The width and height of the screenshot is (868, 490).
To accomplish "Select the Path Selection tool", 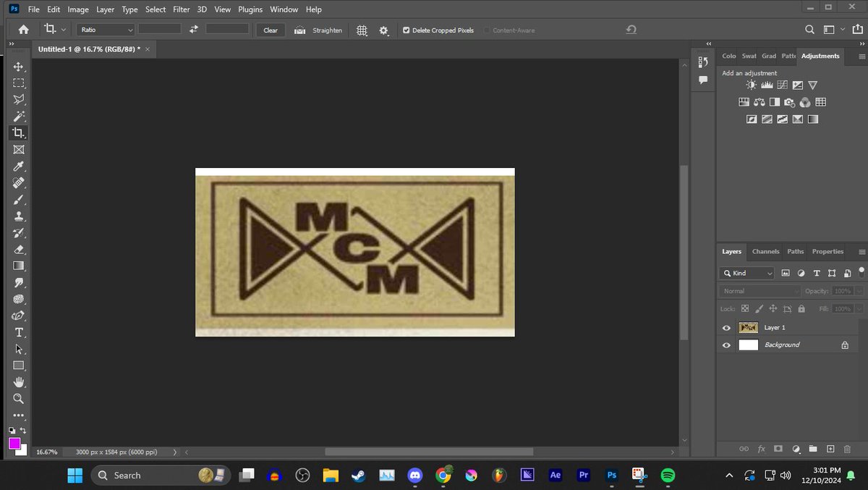I will [x=19, y=349].
